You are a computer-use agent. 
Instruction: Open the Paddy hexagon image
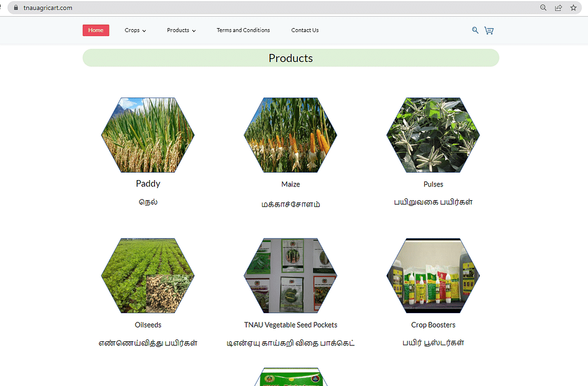(x=148, y=135)
